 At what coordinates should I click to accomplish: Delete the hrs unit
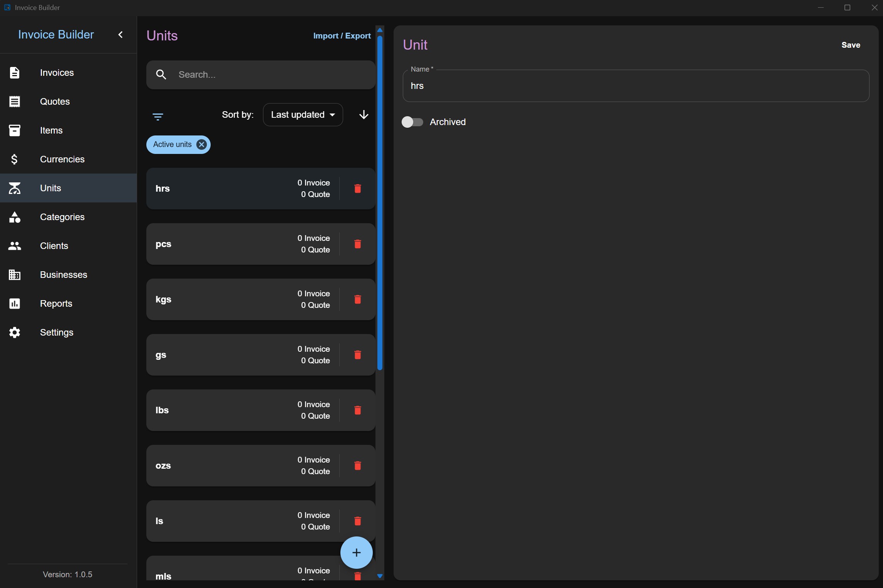[358, 189]
